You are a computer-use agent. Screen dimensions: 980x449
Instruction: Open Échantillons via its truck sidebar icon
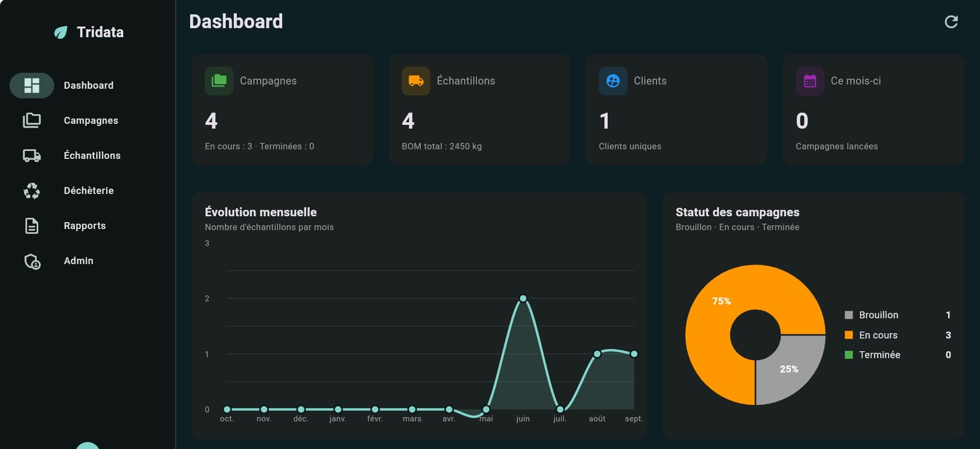[32, 156]
